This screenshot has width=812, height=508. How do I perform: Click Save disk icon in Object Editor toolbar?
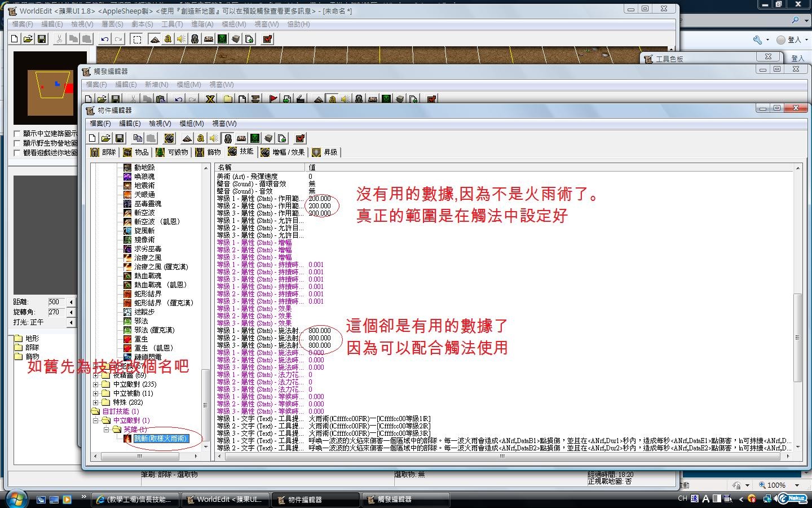(x=119, y=138)
